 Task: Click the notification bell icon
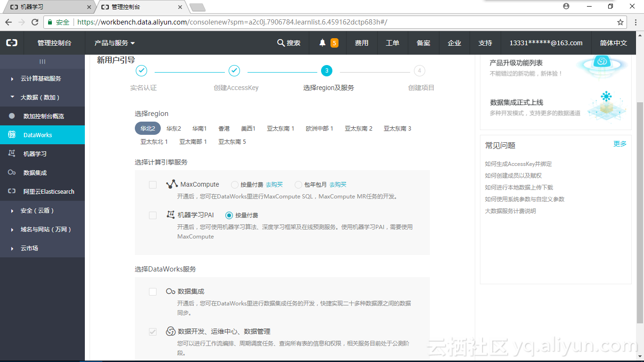[x=322, y=43]
